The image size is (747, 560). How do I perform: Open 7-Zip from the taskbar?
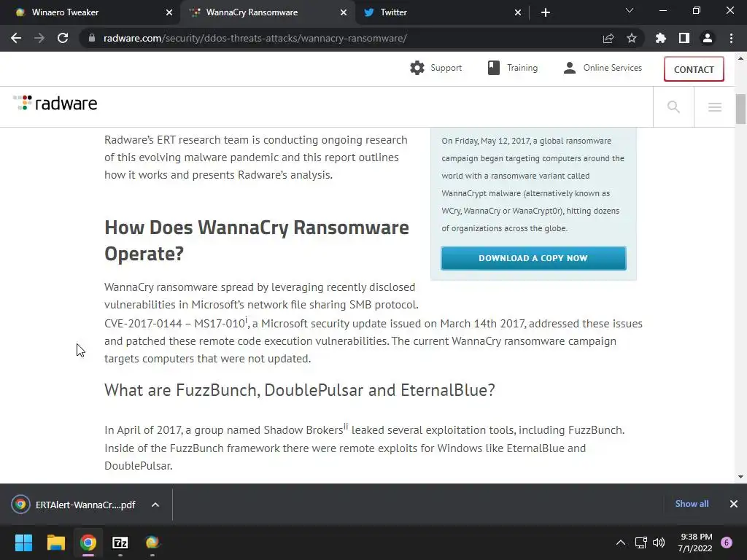coord(120,542)
